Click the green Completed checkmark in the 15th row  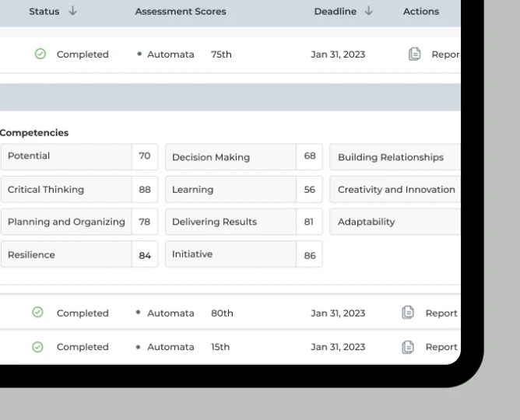[37, 347]
